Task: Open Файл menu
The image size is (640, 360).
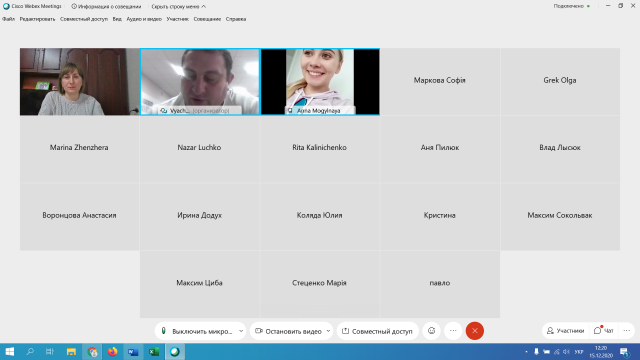Action: [x=8, y=19]
